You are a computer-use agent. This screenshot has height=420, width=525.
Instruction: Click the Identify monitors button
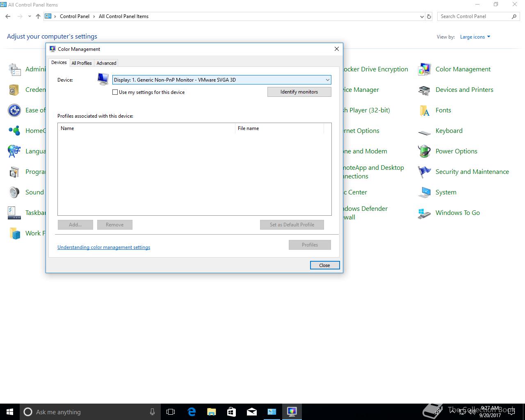click(x=299, y=92)
